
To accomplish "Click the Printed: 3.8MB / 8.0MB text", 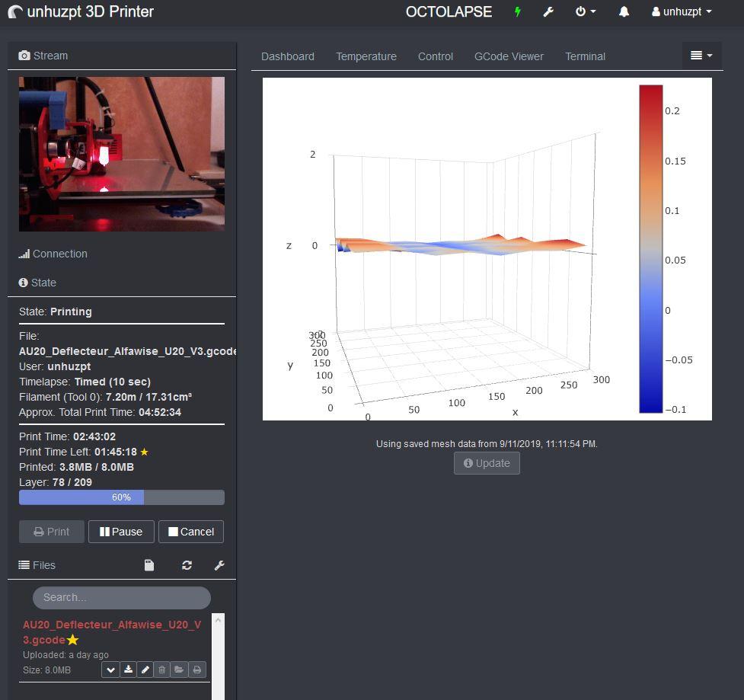I will tap(76, 467).
